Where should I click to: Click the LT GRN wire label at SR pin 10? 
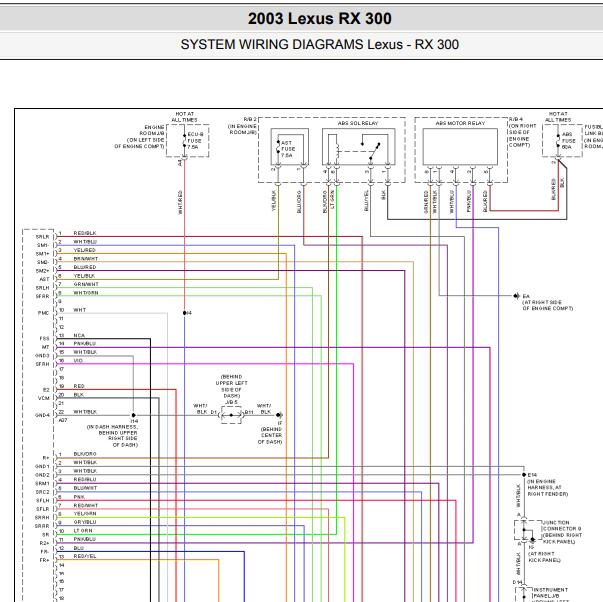tap(83, 530)
